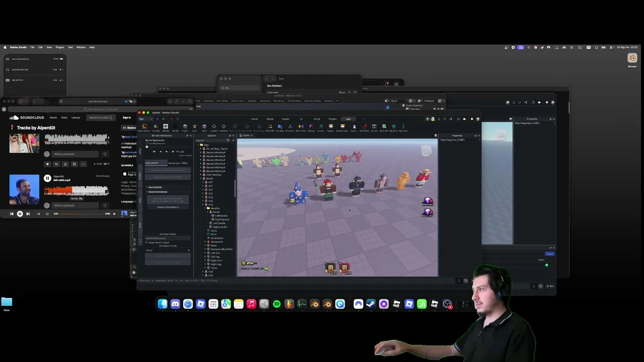This screenshot has height=362, width=644.
Task: Collapse the Saved Animations section
Action: [x=147, y=192]
